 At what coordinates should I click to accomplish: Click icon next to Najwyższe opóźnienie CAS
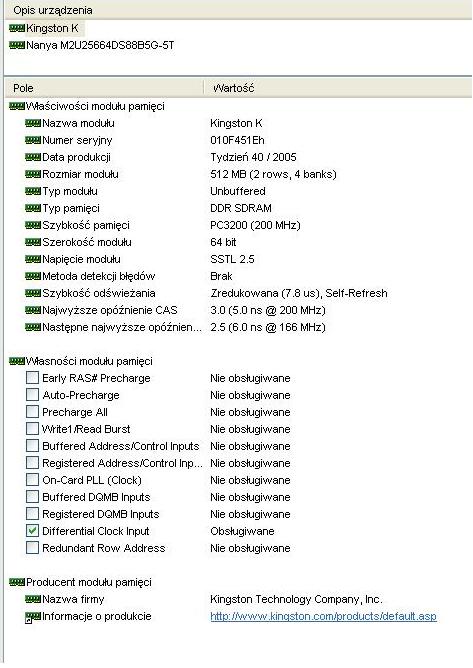33,310
